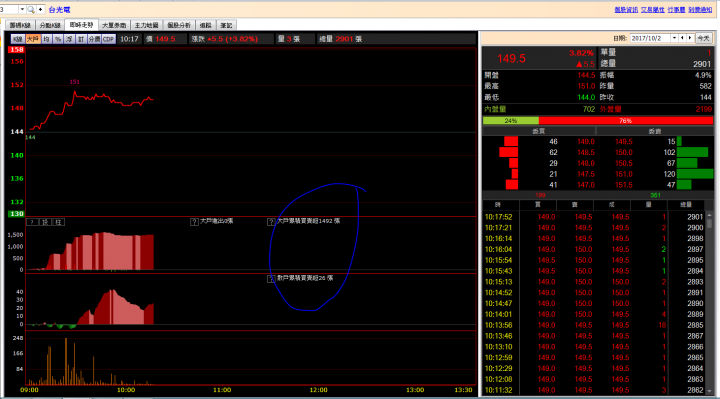Click the 總量 column header in the trade list
This screenshot has height=399, width=720.
(686, 205)
